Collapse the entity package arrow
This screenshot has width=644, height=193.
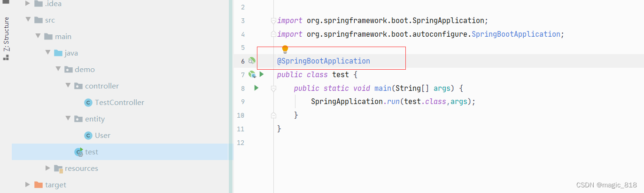tap(68, 119)
